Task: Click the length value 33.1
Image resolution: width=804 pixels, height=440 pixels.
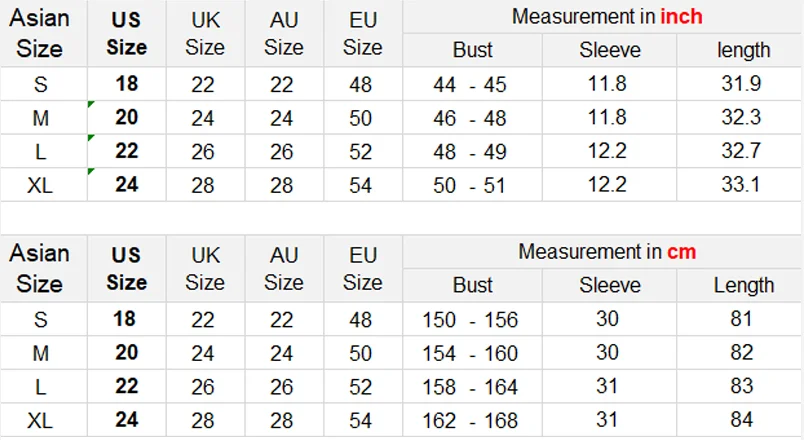Action: point(741,184)
